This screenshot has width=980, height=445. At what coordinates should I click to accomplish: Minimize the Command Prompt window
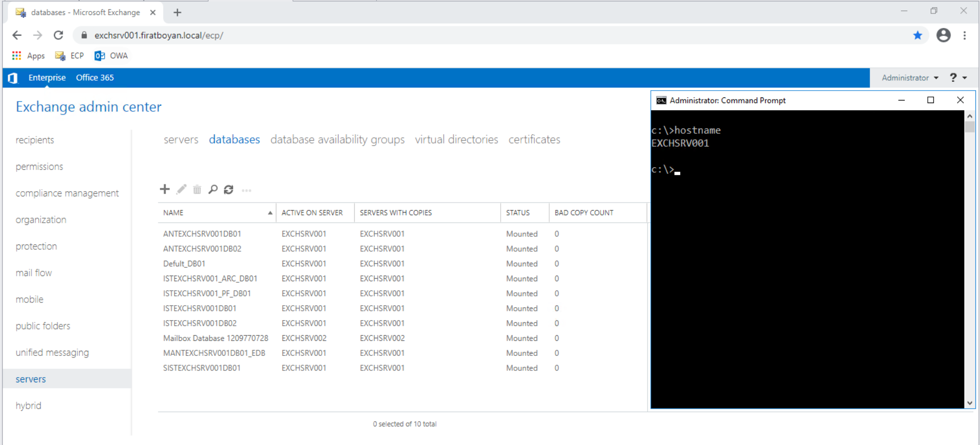click(x=901, y=100)
